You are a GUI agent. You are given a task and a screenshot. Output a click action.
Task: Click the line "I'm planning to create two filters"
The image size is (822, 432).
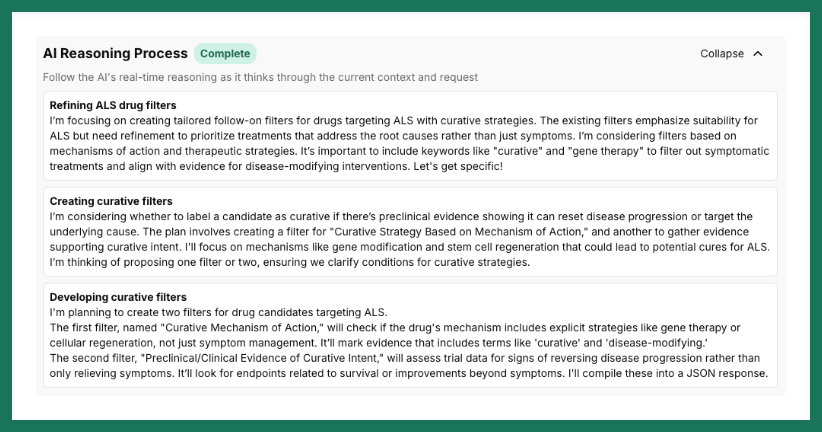[x=219, y=312]
